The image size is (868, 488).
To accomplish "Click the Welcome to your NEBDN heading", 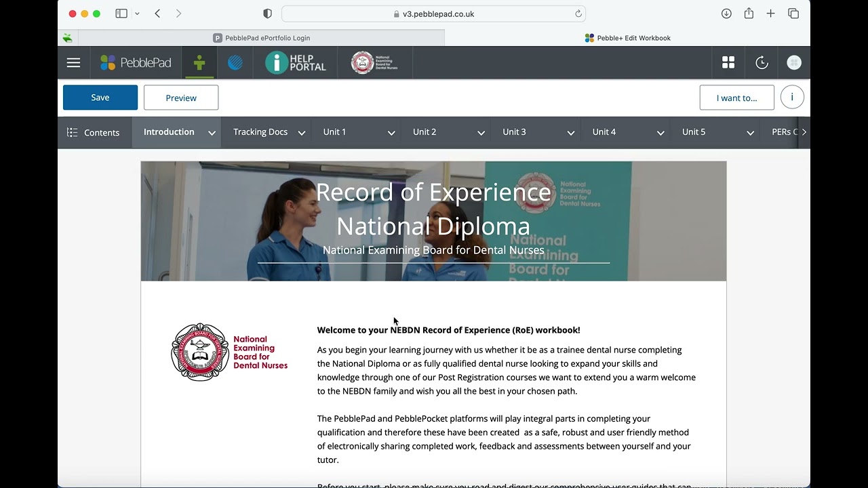I will click(449, 330).
